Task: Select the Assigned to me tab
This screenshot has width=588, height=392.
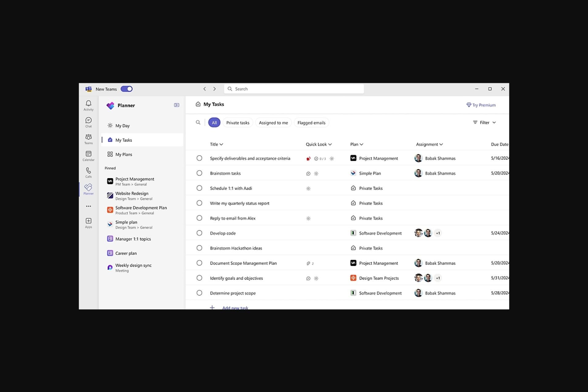Action: (273, 123)
